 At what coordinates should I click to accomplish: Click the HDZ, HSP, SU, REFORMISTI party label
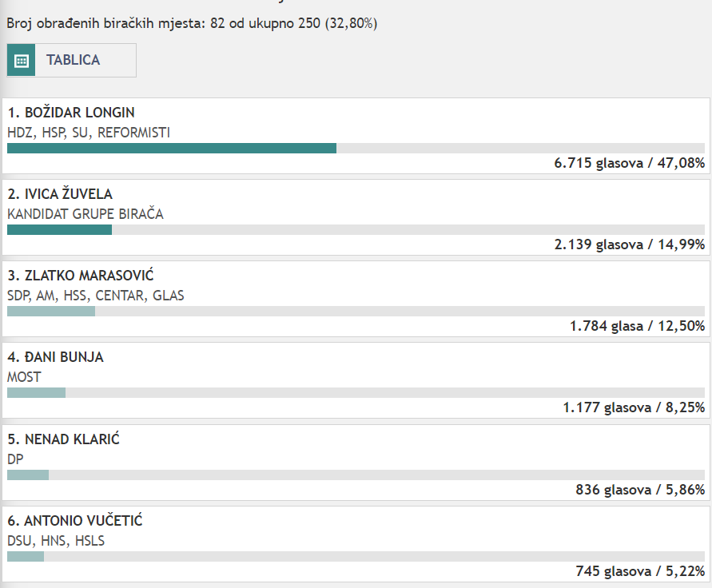pyautogui.click(x=89, y=133)
